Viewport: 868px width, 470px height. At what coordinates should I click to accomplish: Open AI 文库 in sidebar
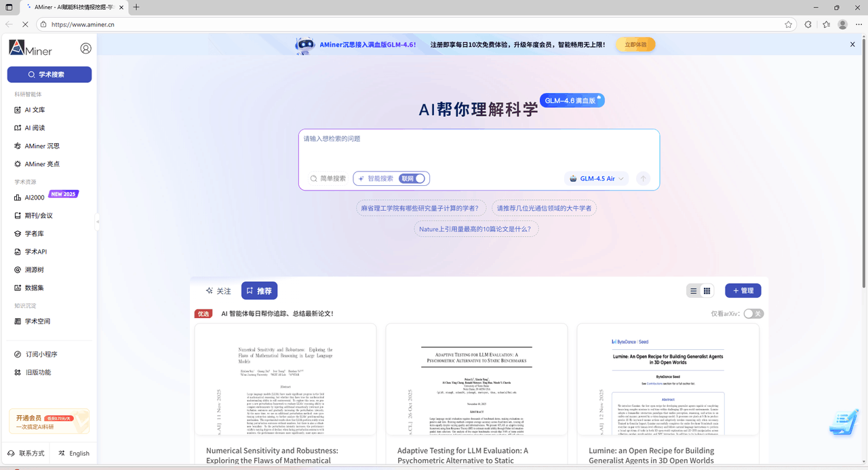click(x=30, y=110)
